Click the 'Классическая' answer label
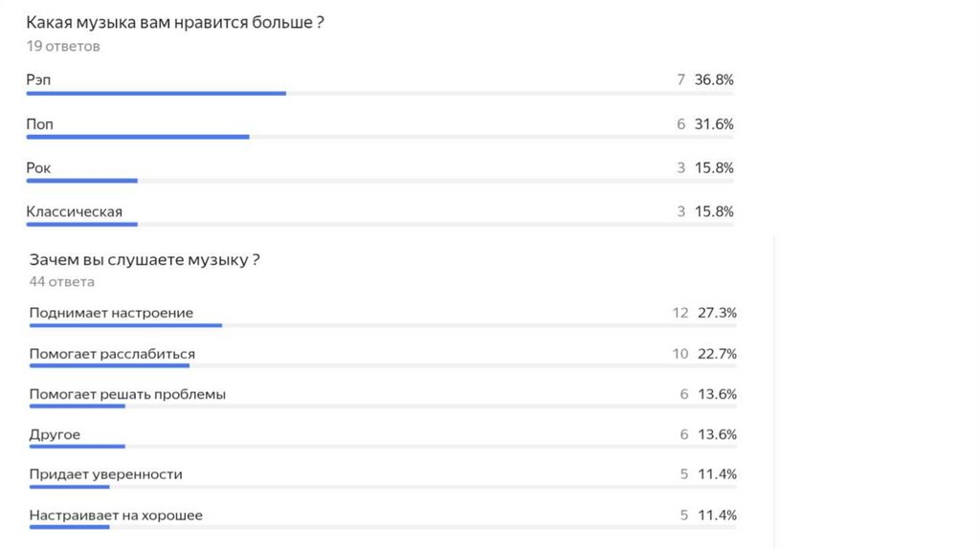The height and width of the screenshot is (549, 980). [x=75, y=211]
